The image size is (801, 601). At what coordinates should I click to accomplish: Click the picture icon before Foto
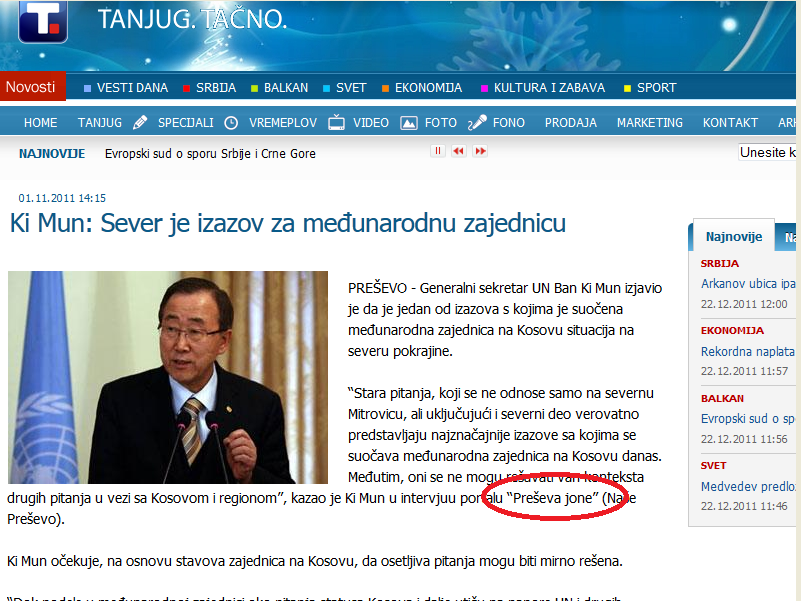pyautogui.click(x=408, y=123)
